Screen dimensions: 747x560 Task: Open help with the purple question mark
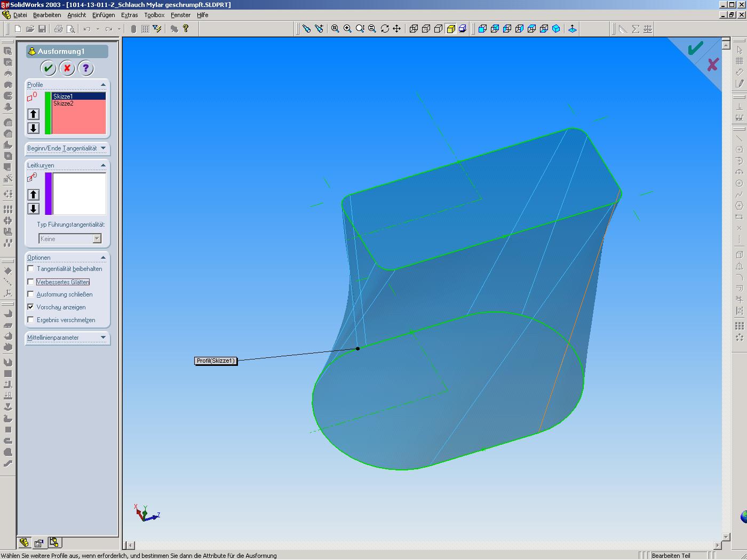(85, 68)
